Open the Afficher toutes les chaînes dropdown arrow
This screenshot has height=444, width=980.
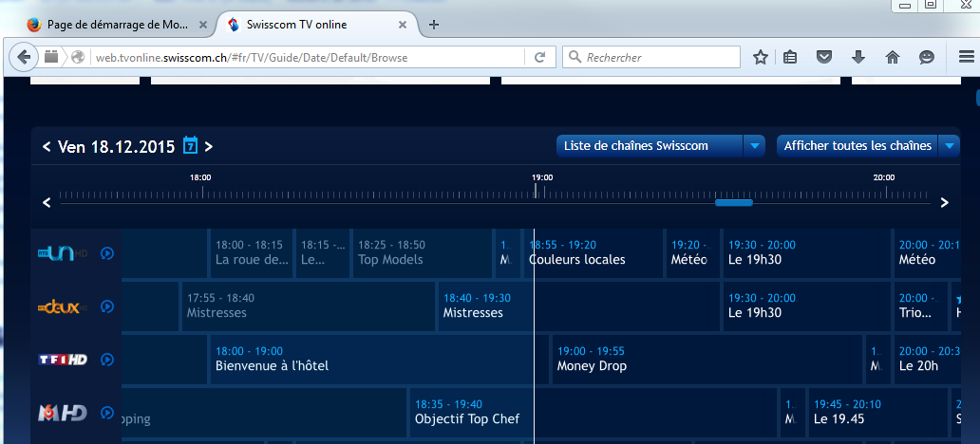949,146
